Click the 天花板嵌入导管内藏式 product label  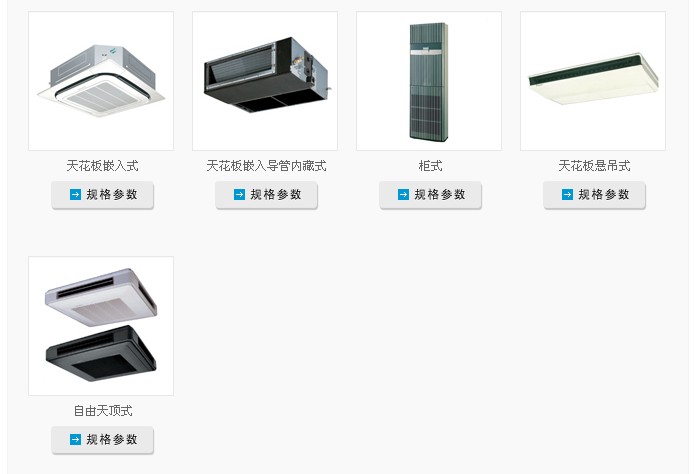267,166
